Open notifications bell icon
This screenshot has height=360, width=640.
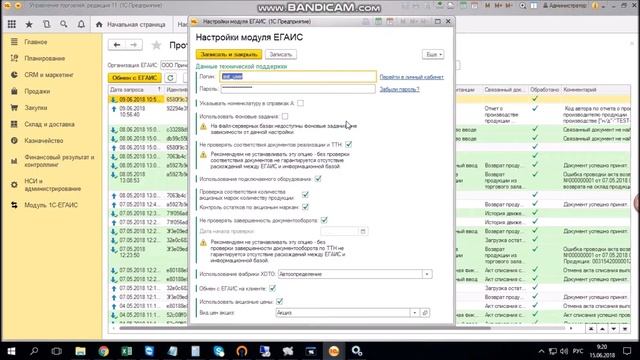coord(81,24)
